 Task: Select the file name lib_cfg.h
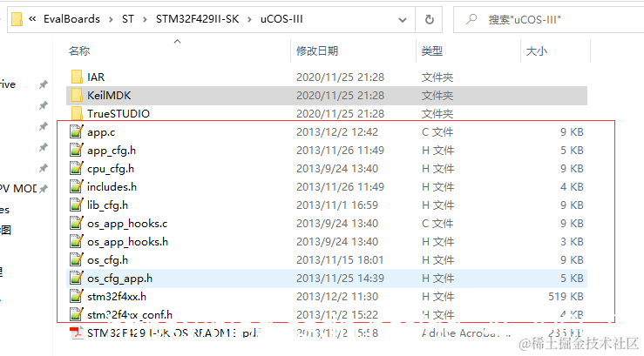click(107, 205)
